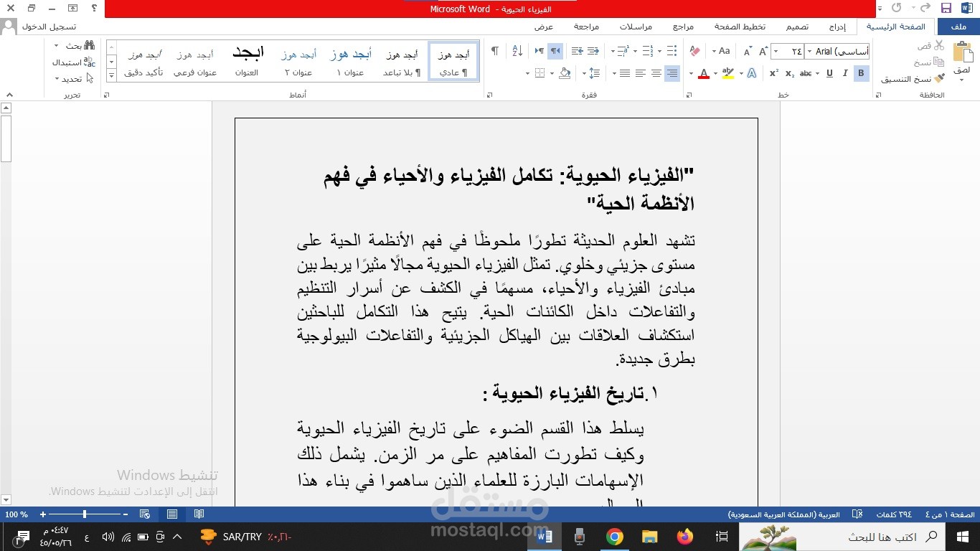Adjust the zoom slider in status bar
980x551 pixels.
85,514
